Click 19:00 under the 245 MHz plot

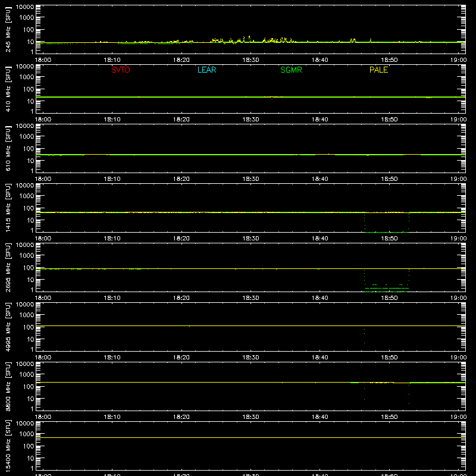(x=458, y=60)
